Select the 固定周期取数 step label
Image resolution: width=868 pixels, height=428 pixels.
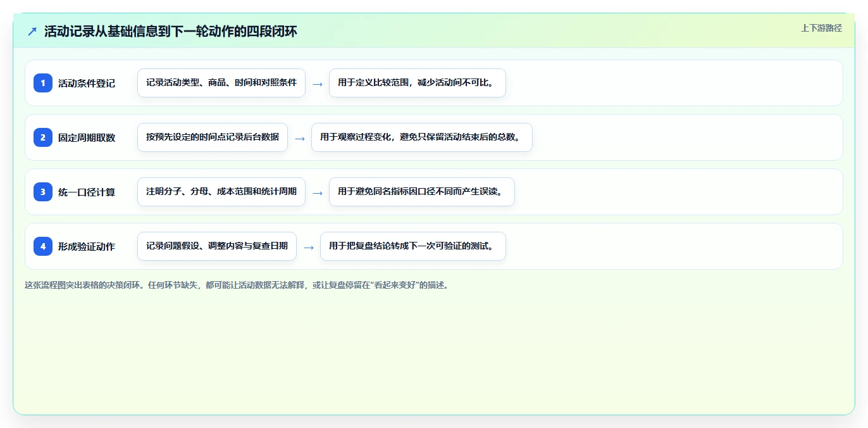click(87, 137)
